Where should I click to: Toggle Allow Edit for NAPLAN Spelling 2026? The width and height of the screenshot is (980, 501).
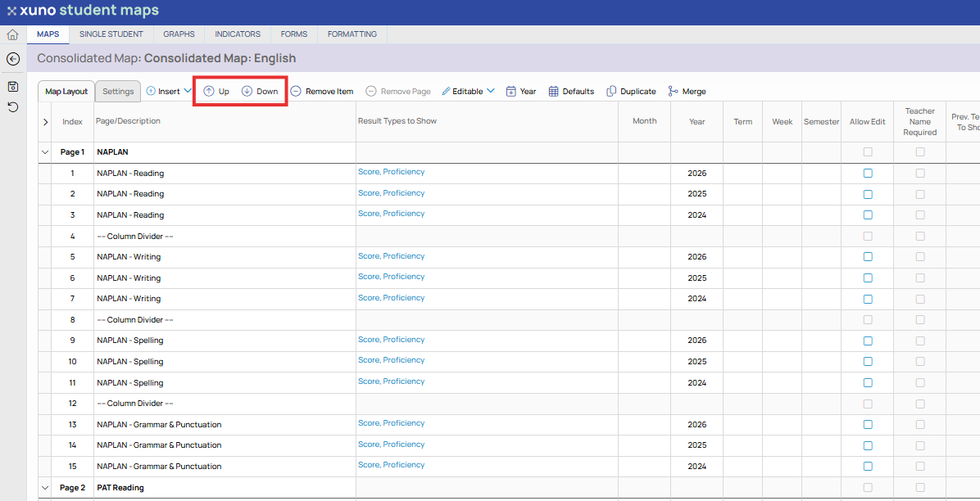[868, 341]
